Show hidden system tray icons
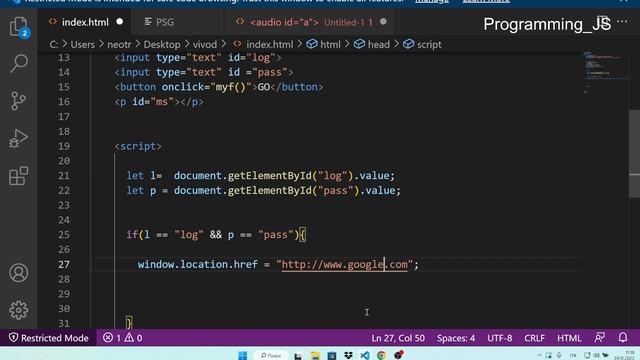The height and width of the screenshot is (360, 640). click(539, 356)
